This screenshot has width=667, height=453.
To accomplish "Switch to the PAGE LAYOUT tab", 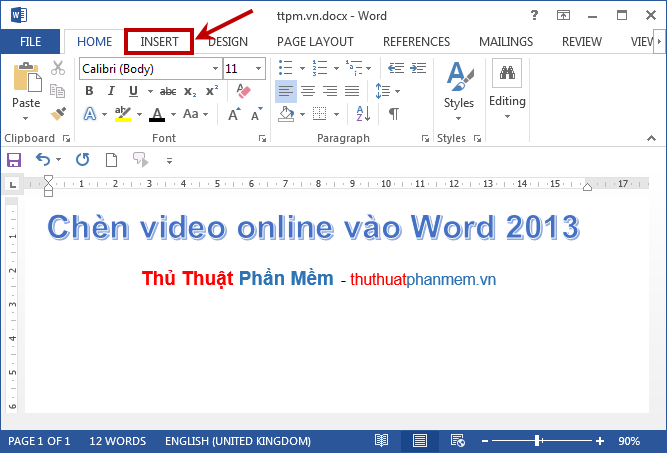I will coord(315,42).
